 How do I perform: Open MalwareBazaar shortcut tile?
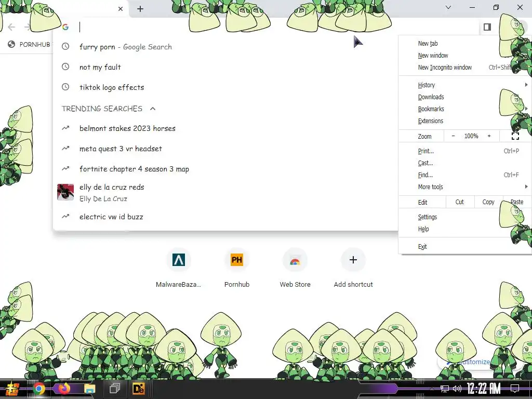[x=179, y=269]
